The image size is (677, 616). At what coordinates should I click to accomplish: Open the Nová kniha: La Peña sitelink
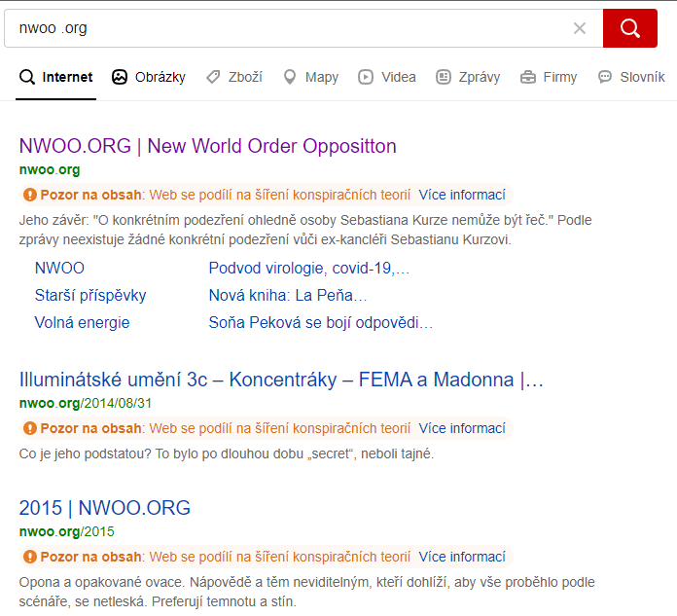pos(288,296)
